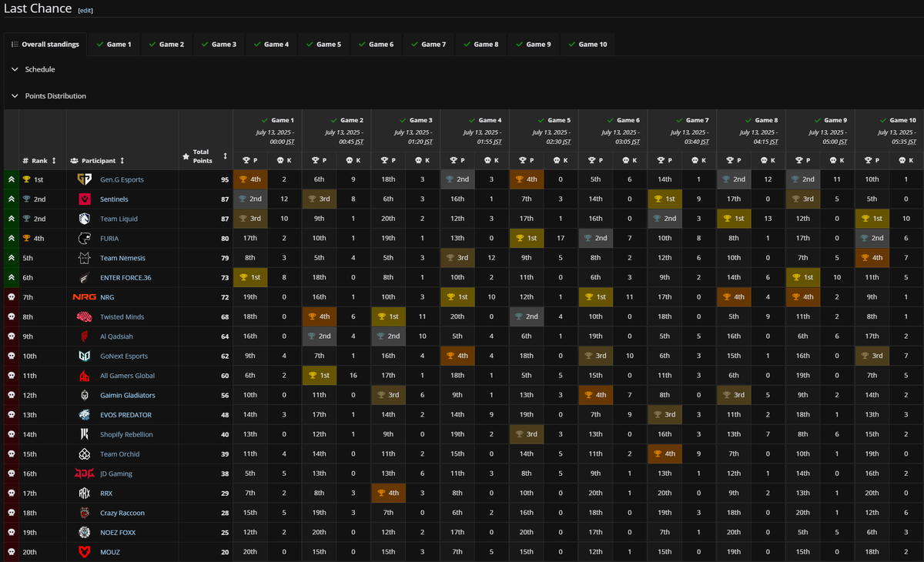Open the Sentinels team link
This screenshot has width=924, height=562.
pyautogui.click(x=114, y=199)
